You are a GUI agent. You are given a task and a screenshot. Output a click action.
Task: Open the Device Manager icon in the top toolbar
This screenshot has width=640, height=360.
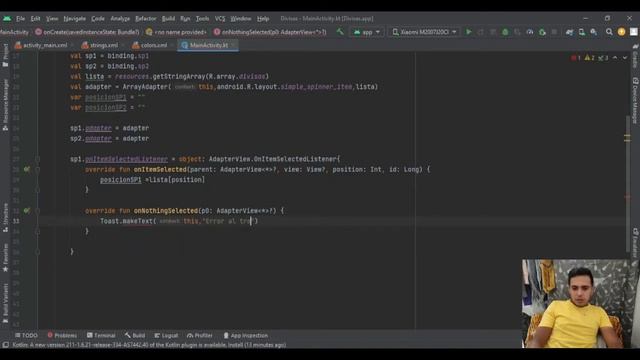point(582,32)
